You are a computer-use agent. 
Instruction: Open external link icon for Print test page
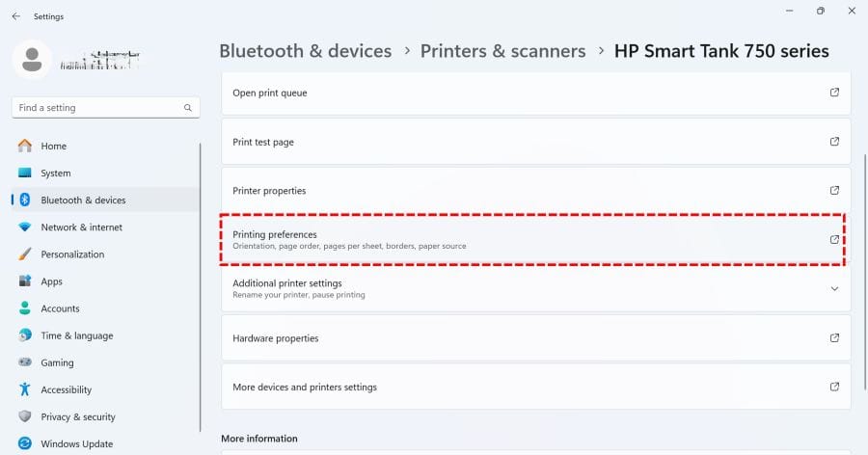coord(834,142)
